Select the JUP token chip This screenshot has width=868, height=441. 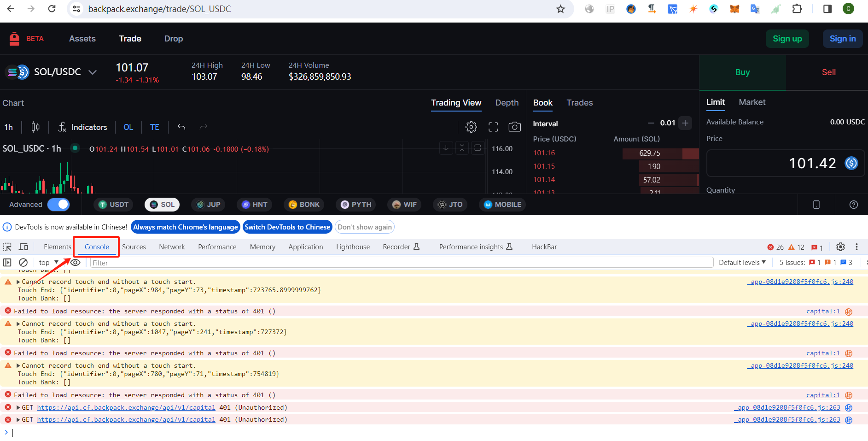pos(209,205)
